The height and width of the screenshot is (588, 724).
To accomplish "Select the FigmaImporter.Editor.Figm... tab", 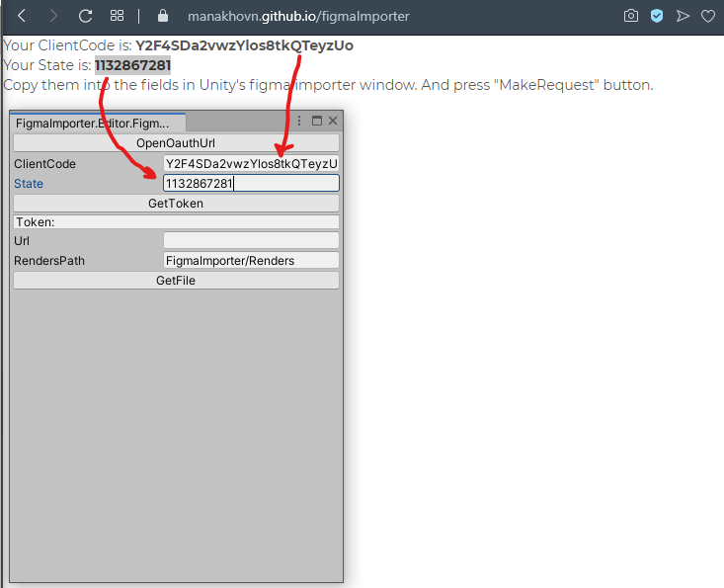I will 98,123.
